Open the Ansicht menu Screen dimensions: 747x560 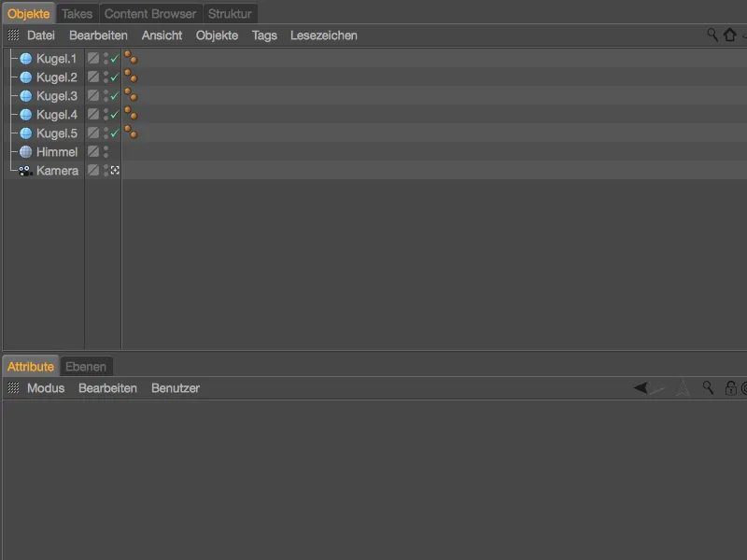click(x=162, y=35)
